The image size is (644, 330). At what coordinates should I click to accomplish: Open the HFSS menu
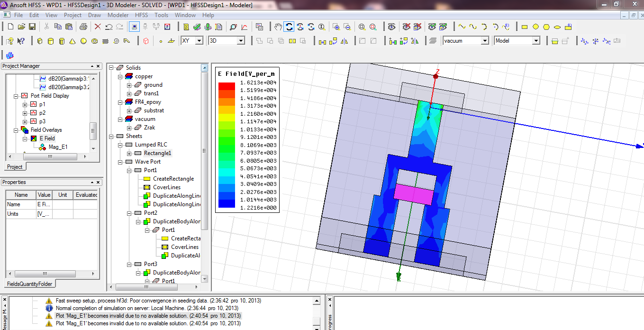point(141,15)
